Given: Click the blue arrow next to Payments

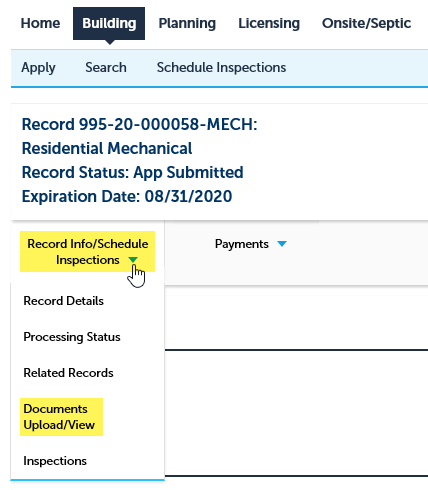Looking at the screenshot, I should 282,244.
